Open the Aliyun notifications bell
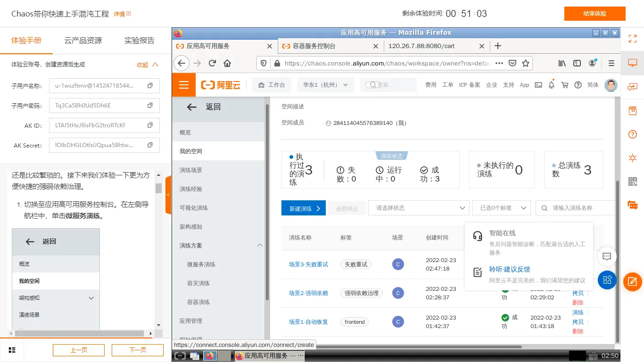 tap(551, 85)
